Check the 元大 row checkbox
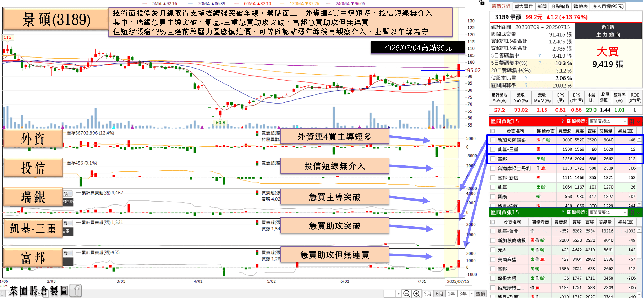 point(493,250)
